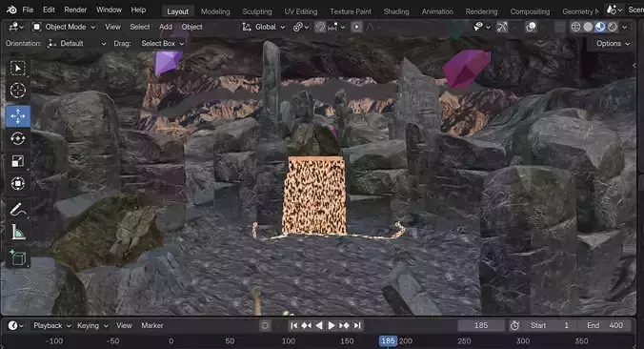
Task: Open the viewport Select menu
Action: coord(140,27)
